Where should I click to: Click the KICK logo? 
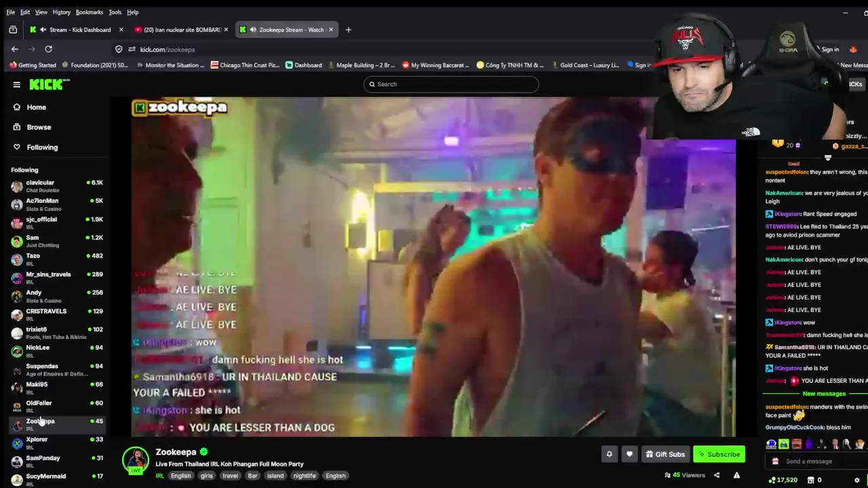click(50, 84)
